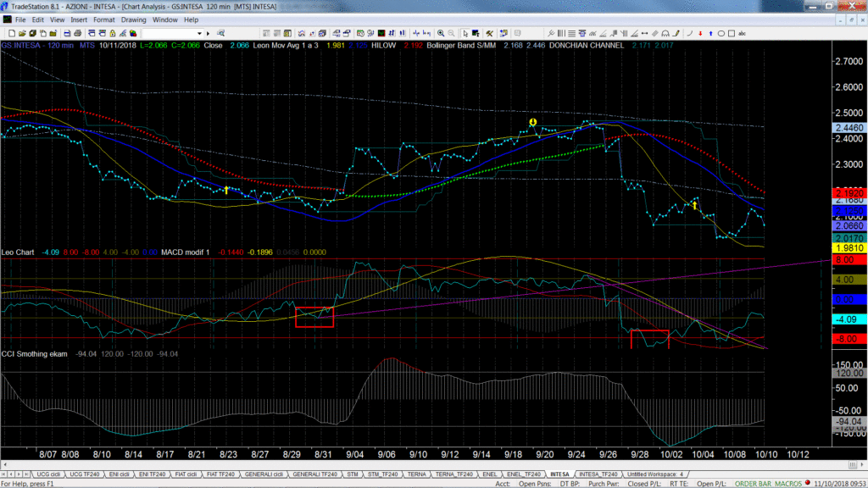Viewport: 868px width, 488px height.
Task: Click ORDER BAR in the status bar
Action: 751,484
